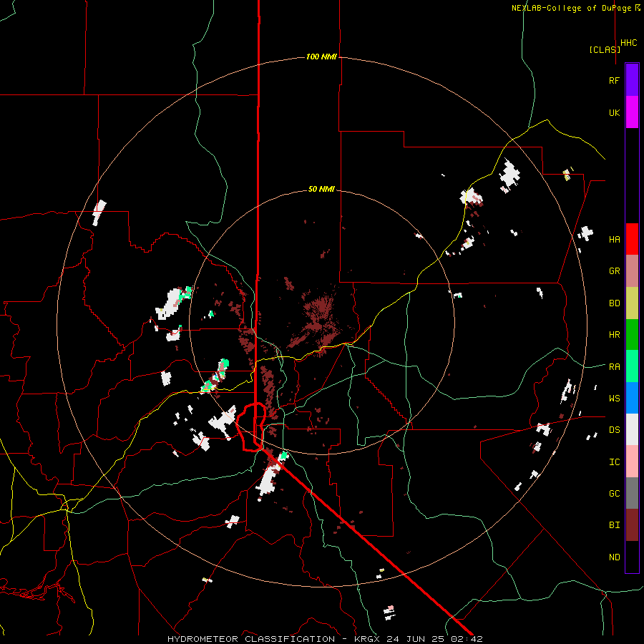The image size is (644, 644).
Task: Click the 'HR' legend label
Action: tap(614, 335)
